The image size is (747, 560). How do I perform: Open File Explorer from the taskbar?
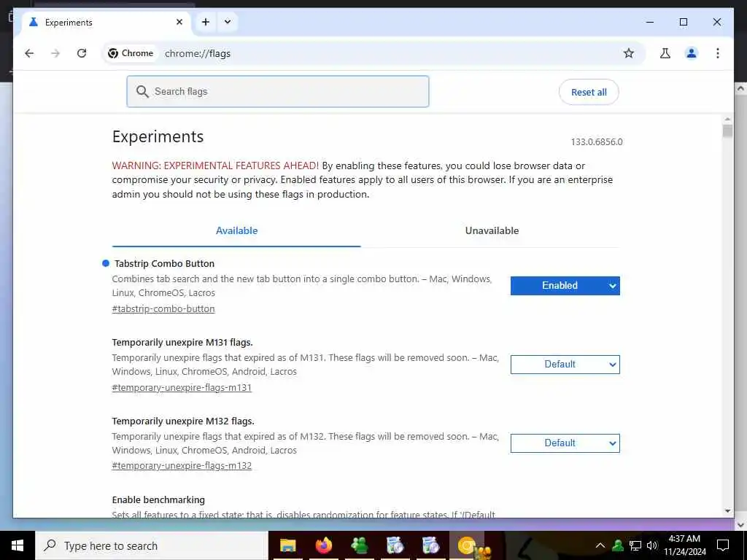pos(287,545)
